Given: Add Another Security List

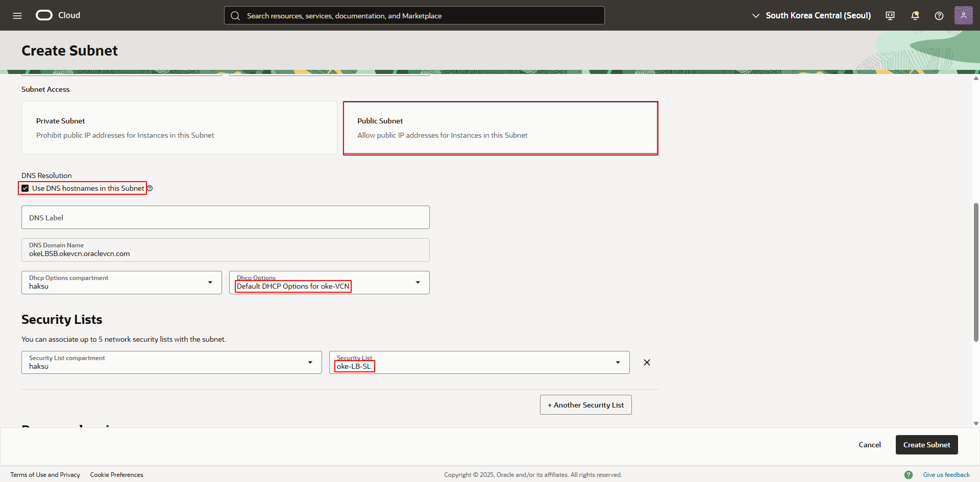Looking at the screenshot, I should [x=585, y=405].
